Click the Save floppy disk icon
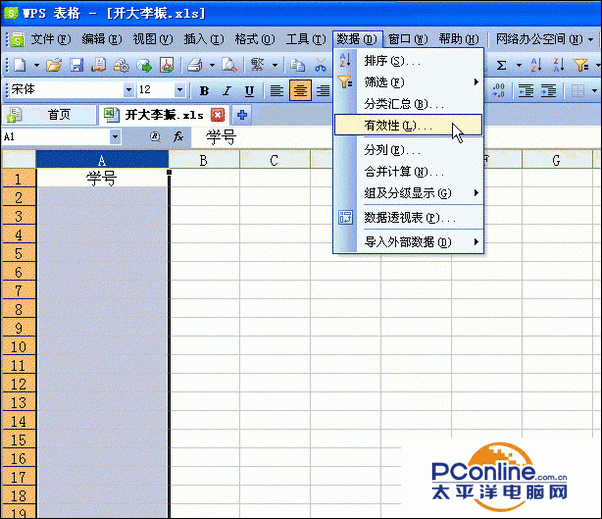 pyautogui.click(x=77, y=65)
